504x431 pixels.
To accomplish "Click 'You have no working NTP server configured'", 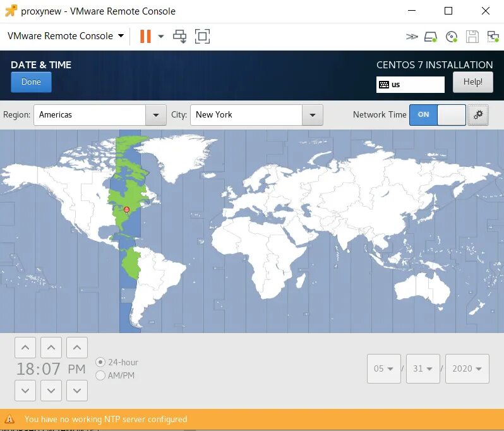I will click(x=105, y=420).
